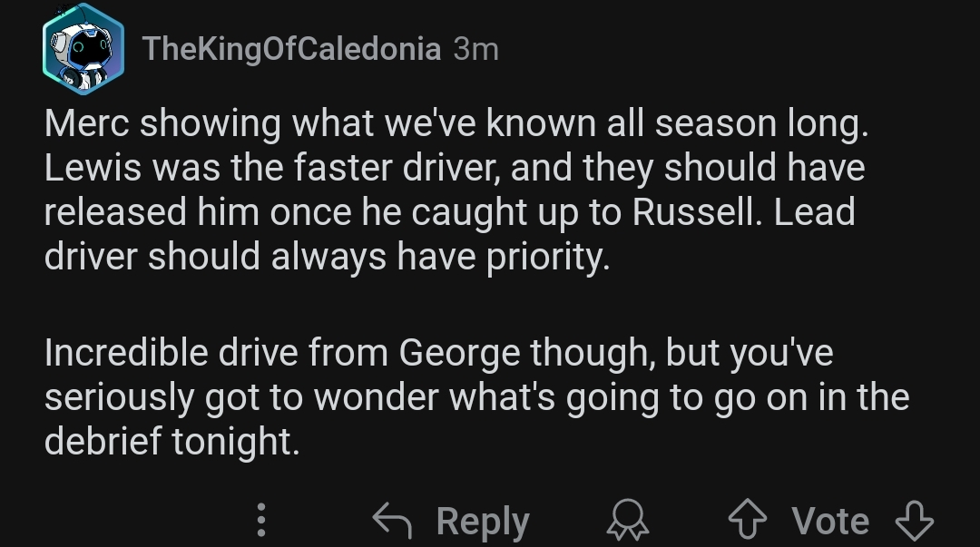Open TheKingOfCaledonia's robot avatar
980x547 pixels.
pyautogui.click(x=83, y=49)
